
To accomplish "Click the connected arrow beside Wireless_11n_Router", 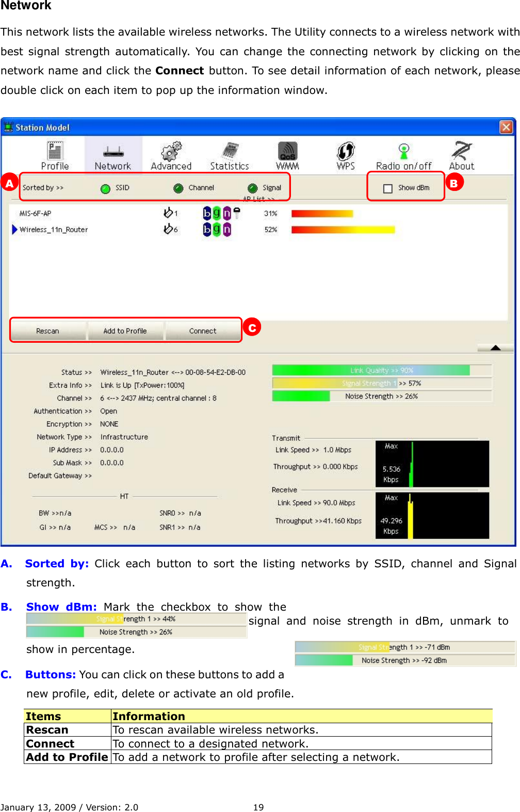I will [14, 229].
